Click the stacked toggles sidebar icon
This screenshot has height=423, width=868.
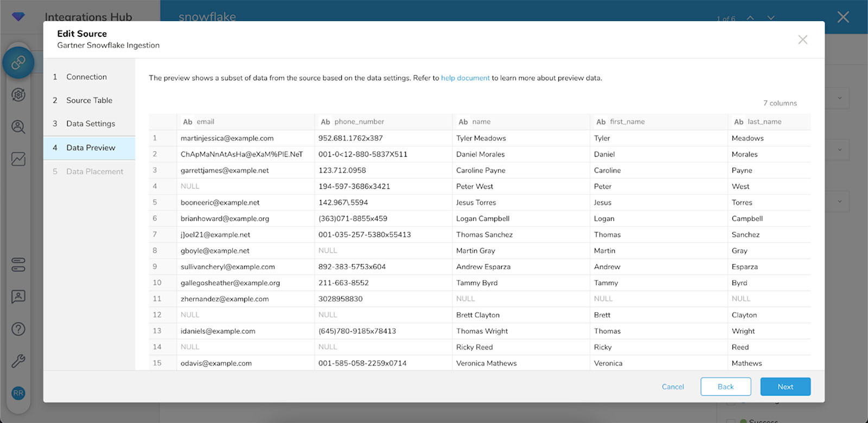coord(18,265)
